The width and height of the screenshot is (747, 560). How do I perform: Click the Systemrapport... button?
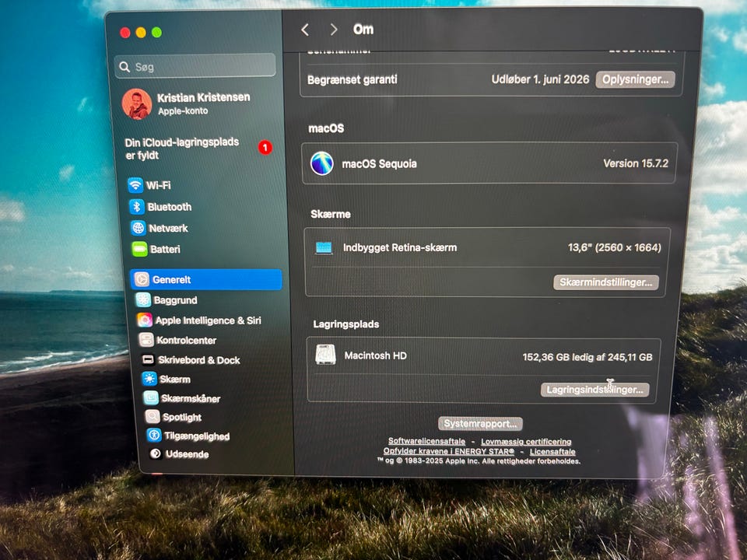coord(480,423)
